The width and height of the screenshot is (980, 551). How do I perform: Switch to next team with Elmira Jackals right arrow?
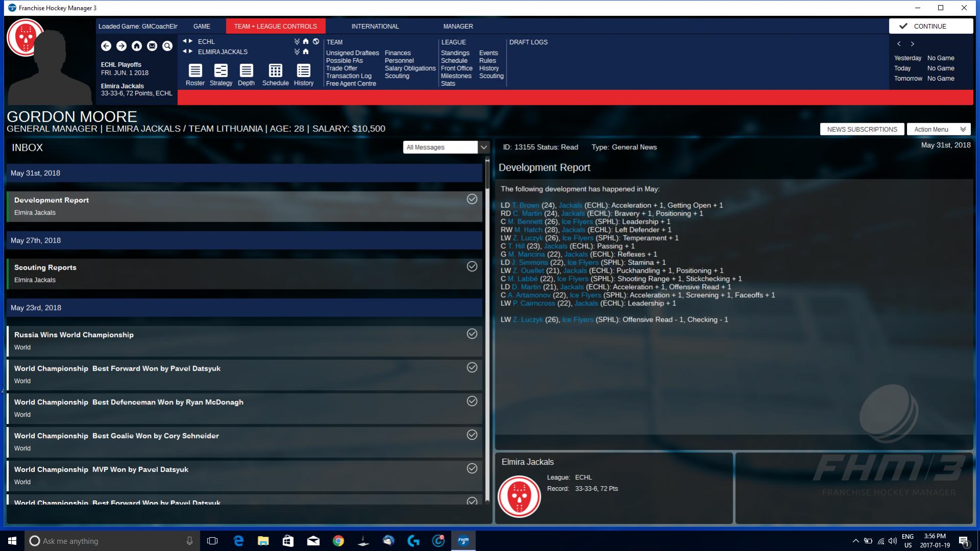click(191, 52)
